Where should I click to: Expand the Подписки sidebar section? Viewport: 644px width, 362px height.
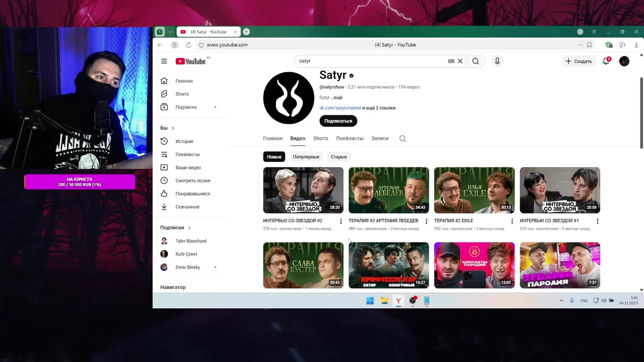(x=176, y=228)
